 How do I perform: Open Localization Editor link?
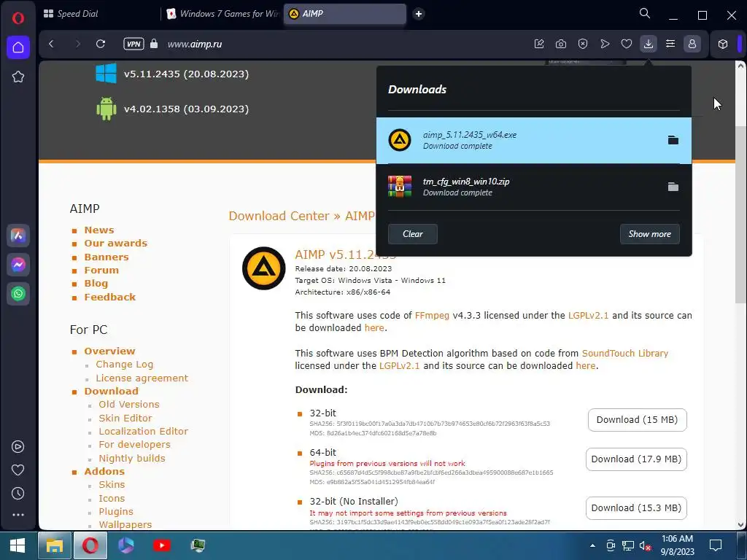tap(144, 432)
